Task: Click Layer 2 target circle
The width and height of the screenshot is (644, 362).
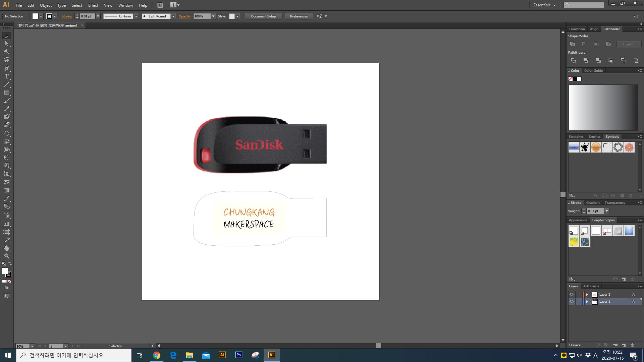Action: click(633, 295)
